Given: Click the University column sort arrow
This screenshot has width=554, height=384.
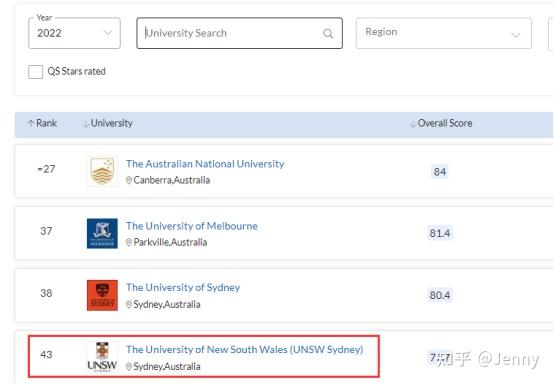Looking at the screenshot, I should 86,124.
